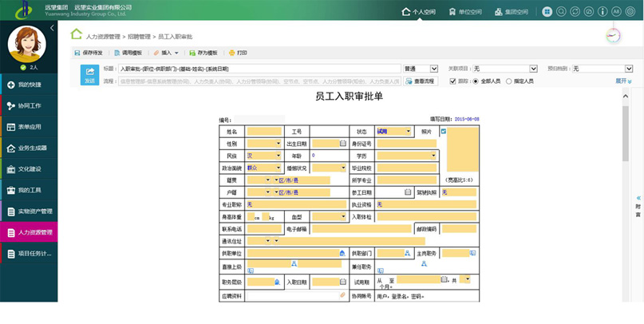
Task: Click the green home icon in breadcrumb
Action: coord(77,34)
